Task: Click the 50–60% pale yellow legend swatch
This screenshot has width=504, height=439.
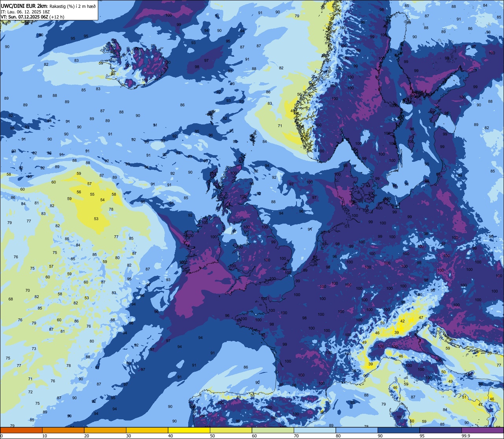Action: [x=231, y=430]
